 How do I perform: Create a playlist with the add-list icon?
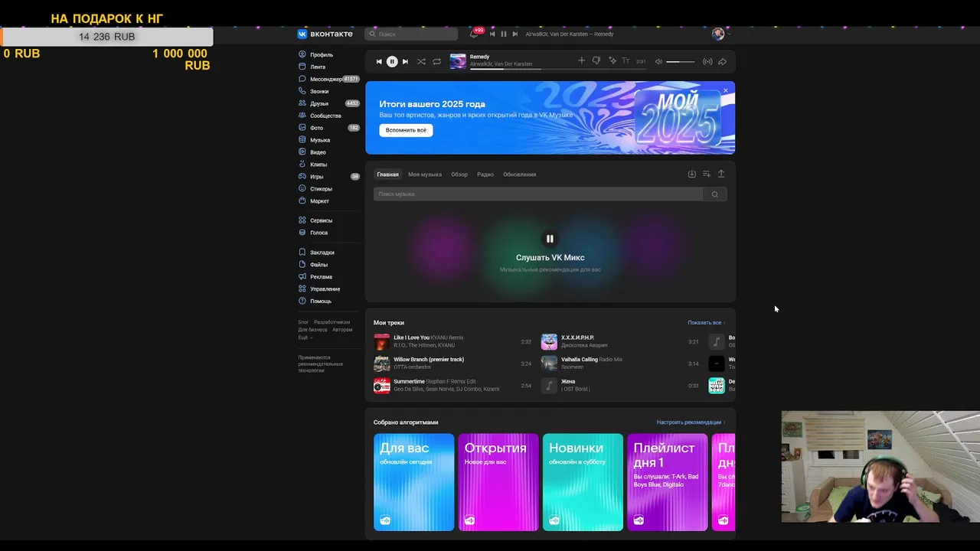coord(706,174)
